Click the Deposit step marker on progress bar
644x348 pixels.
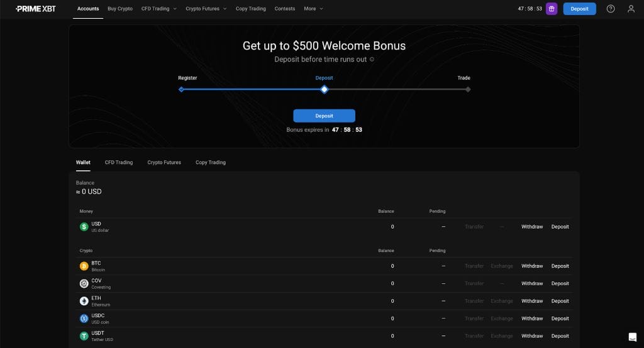tap(325, 90)
